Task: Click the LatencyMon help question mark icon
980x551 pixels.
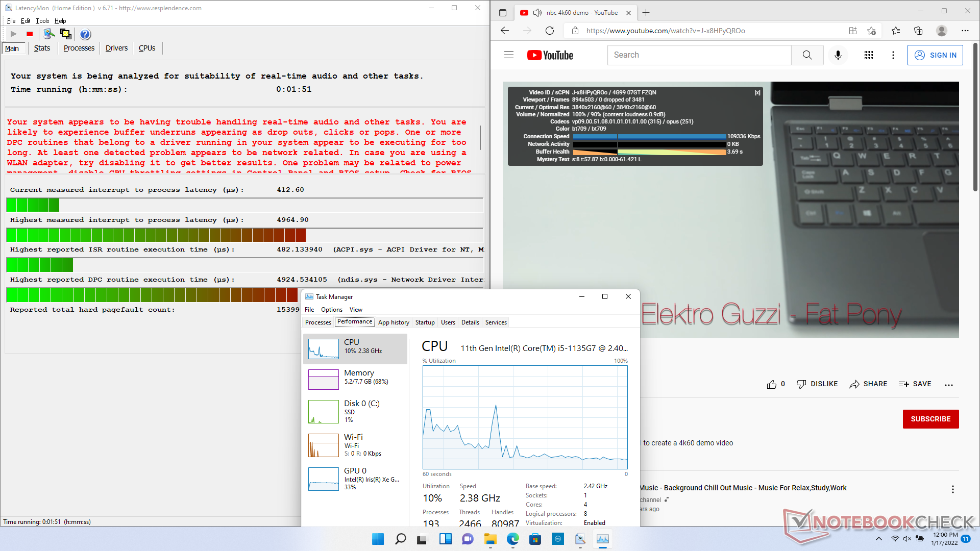Action: tap(85, 34)
